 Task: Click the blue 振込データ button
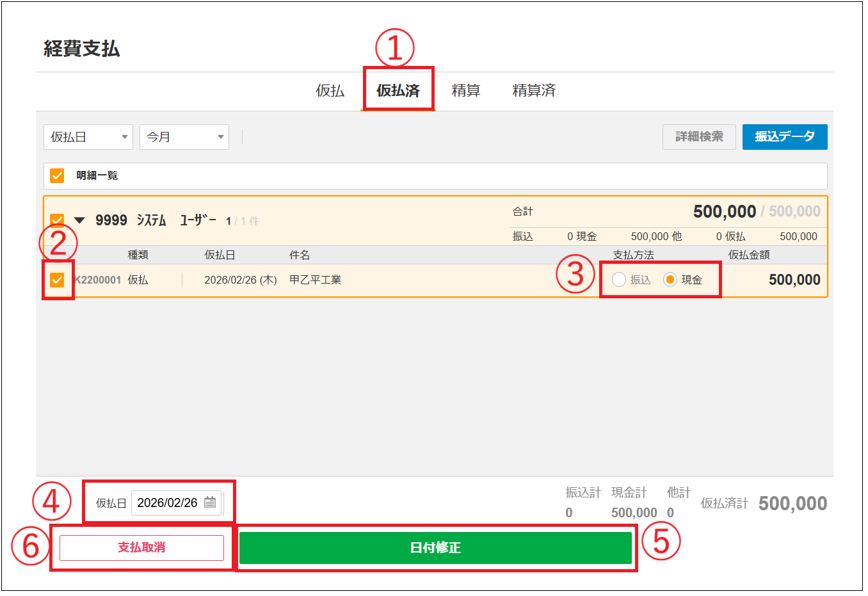click(785, 137)
